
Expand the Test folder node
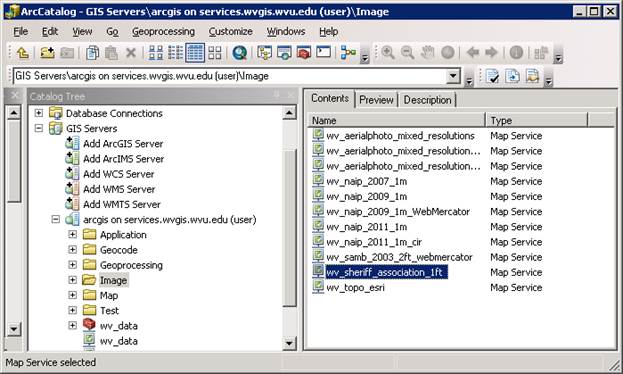72,310
